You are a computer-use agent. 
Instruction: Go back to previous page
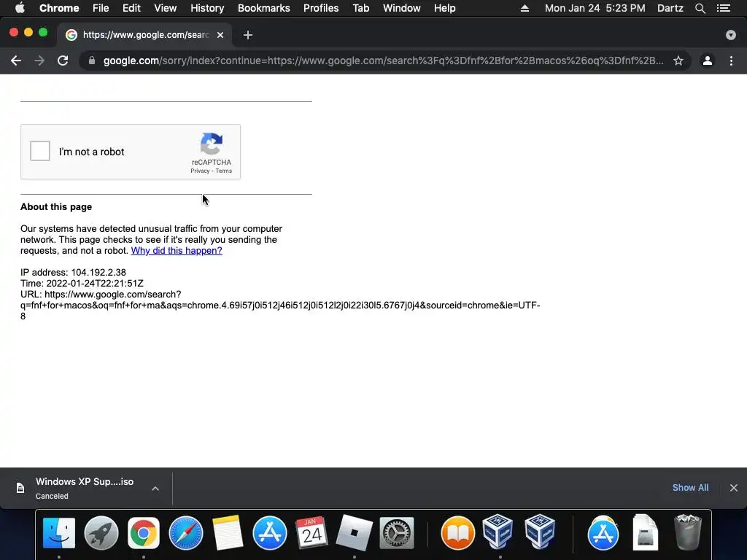(16, 61)
